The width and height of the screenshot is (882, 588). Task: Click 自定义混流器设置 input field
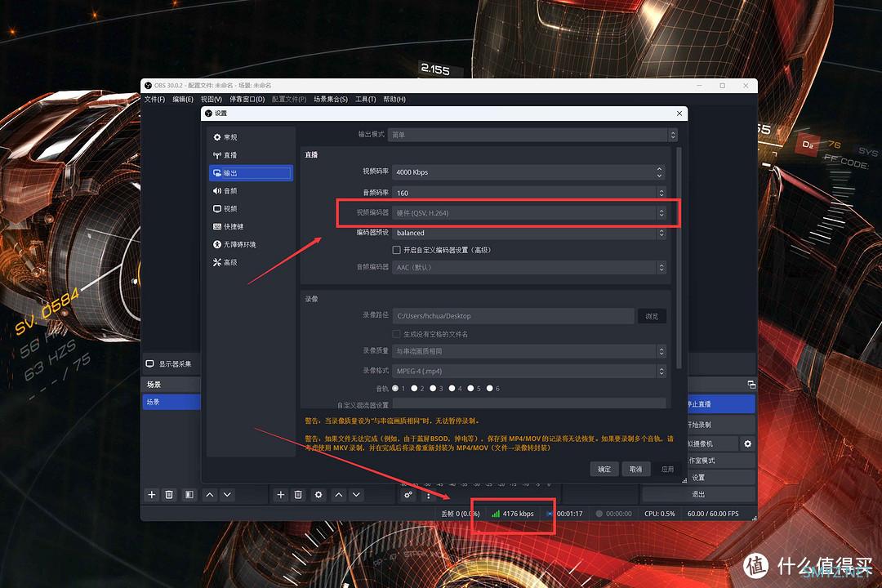click(528, 403)
